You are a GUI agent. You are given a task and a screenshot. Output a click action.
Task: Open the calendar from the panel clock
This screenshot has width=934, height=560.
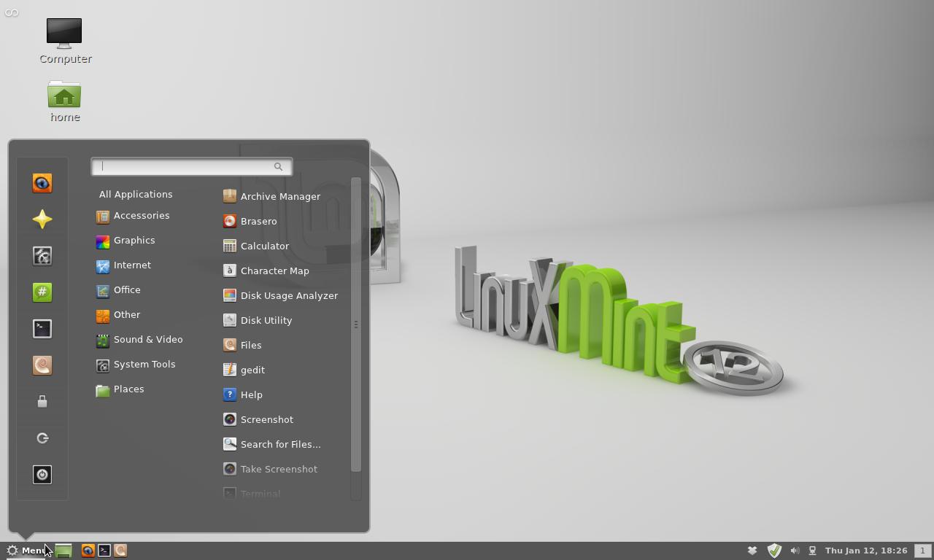tap(866, 551)
